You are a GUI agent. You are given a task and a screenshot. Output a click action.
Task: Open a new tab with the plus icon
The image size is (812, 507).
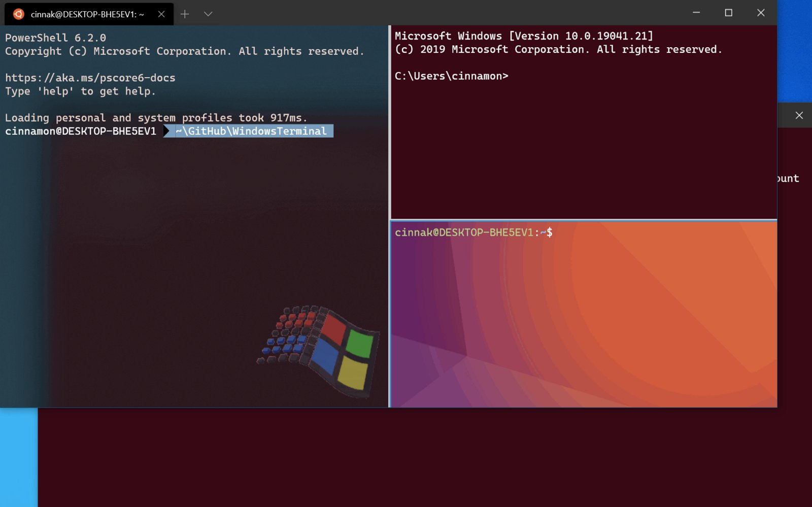pyautogui.click(x=185, y=14)
